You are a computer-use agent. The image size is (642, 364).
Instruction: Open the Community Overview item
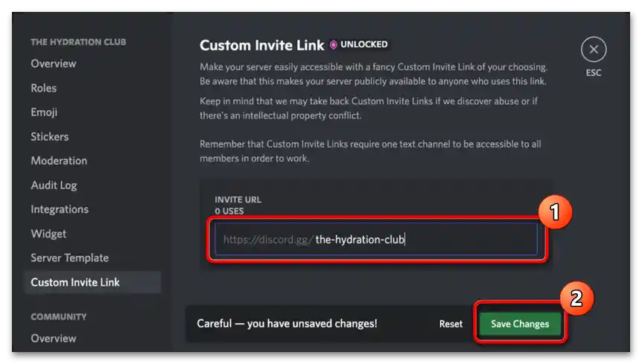[x=53, y=338]
